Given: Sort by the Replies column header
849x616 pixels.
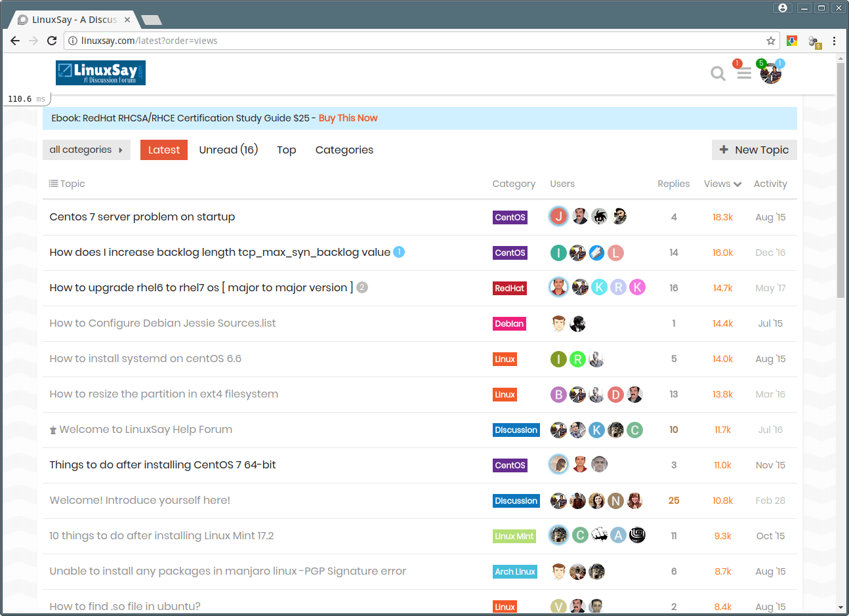Looking at the screenshot, I should [x=674, y=184].
